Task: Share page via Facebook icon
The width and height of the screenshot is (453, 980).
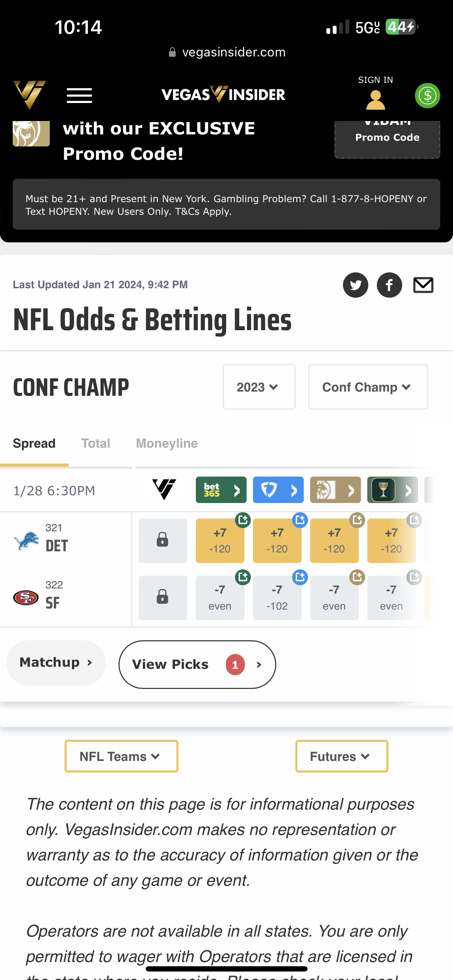Action: 389,285
